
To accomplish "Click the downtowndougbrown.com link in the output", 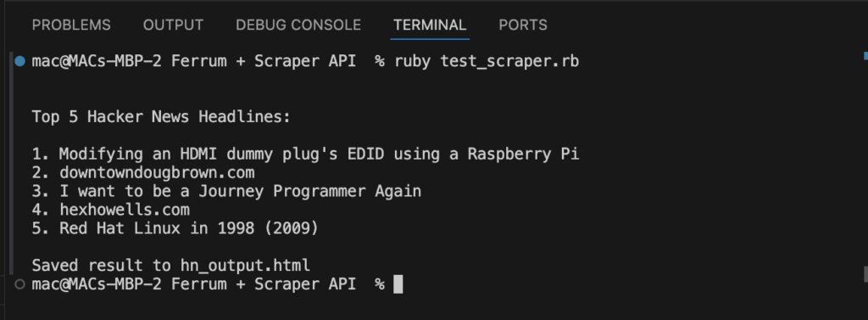I will pos(157,173).
